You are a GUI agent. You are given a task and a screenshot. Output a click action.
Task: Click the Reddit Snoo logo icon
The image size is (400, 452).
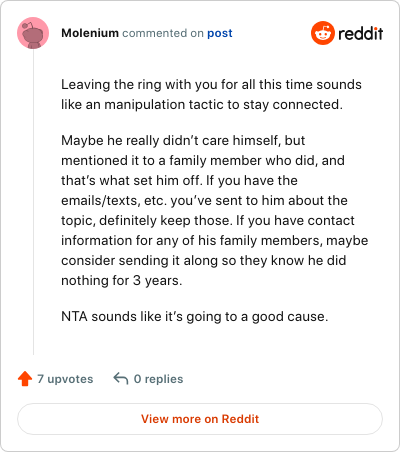(x=323, y=33)
